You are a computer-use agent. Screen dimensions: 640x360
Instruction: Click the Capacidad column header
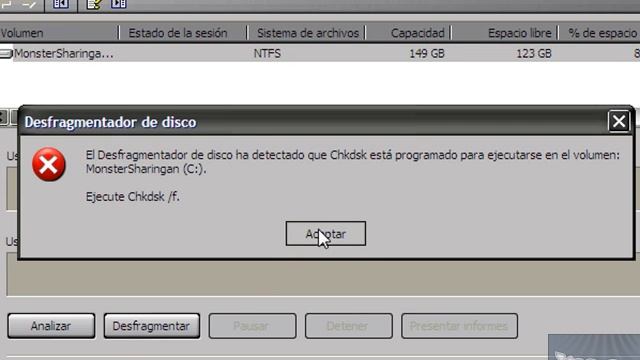tap(408, 33)
